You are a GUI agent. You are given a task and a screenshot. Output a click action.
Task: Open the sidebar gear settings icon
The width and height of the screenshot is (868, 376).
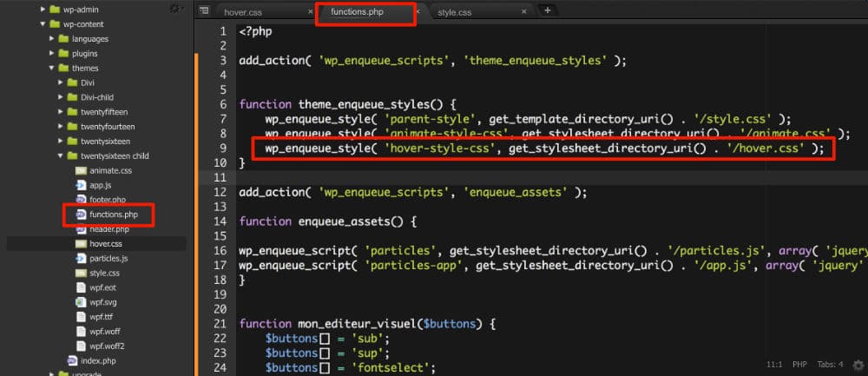pyautogui.click(x=175, y=9)
